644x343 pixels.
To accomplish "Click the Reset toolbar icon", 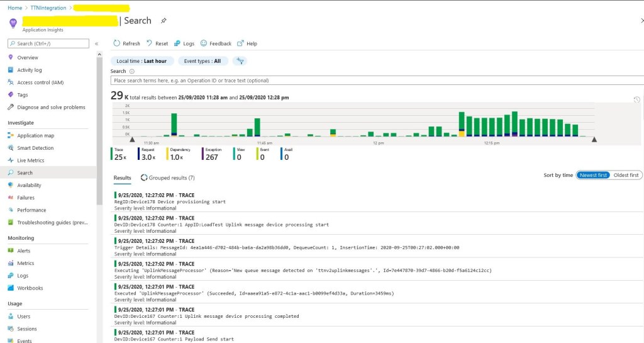I will point(149,43).
